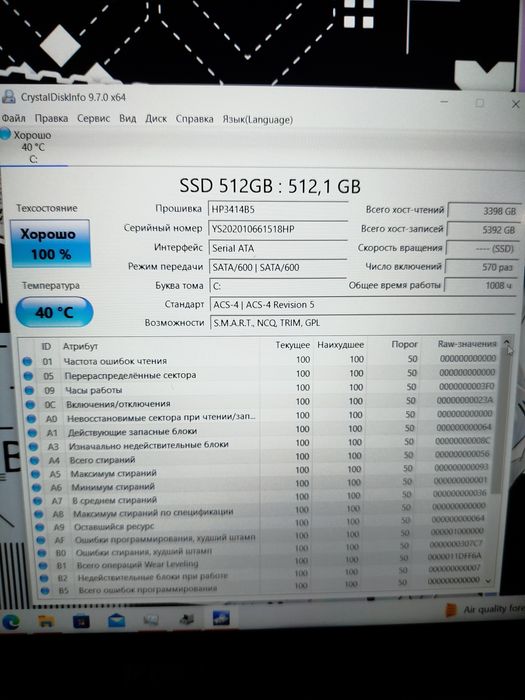
Task: Click the SMART list vertical scrollbar thumb
Action: 502,420
